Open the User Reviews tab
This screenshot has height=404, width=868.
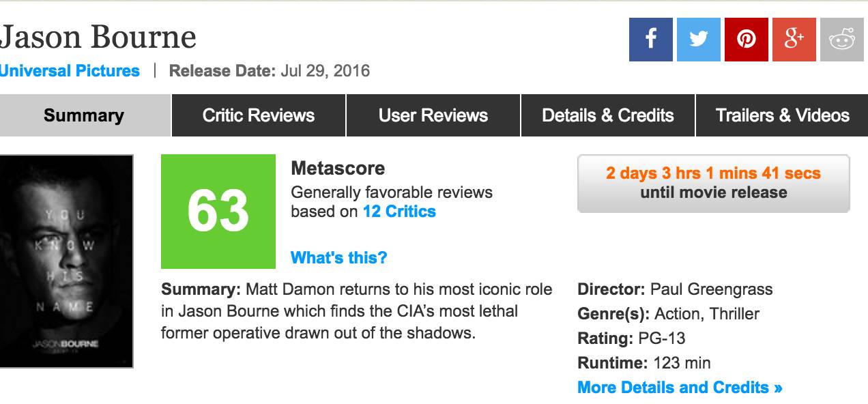(x=433, y=115)
